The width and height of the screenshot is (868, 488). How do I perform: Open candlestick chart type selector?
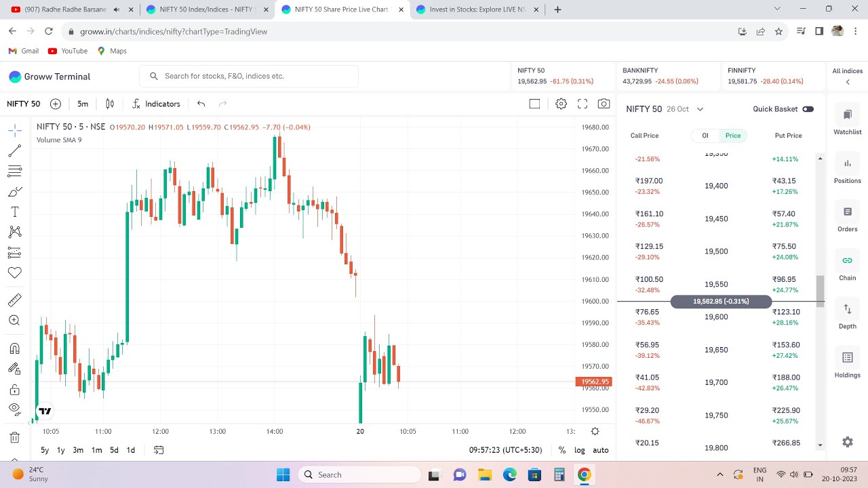[110, 104]
